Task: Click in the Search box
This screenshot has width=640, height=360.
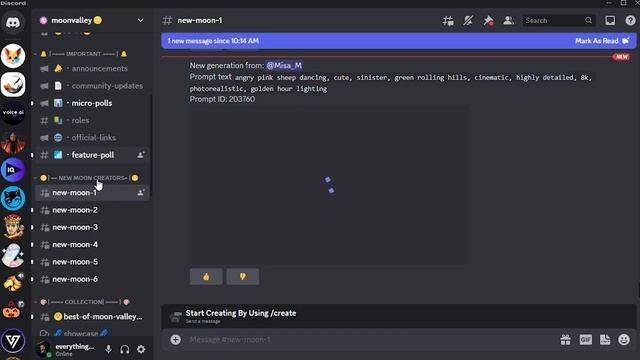Action: pyautogui.click(x=558, y=20)
